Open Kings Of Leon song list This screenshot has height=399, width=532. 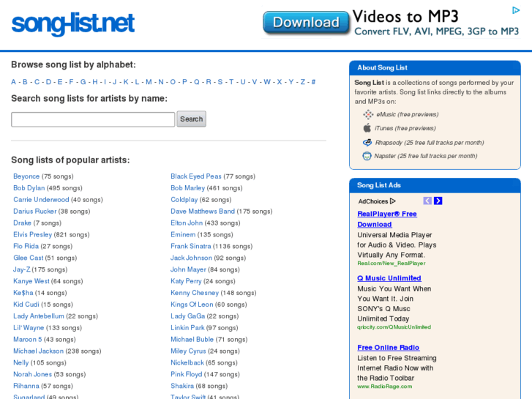pos(192,305)
